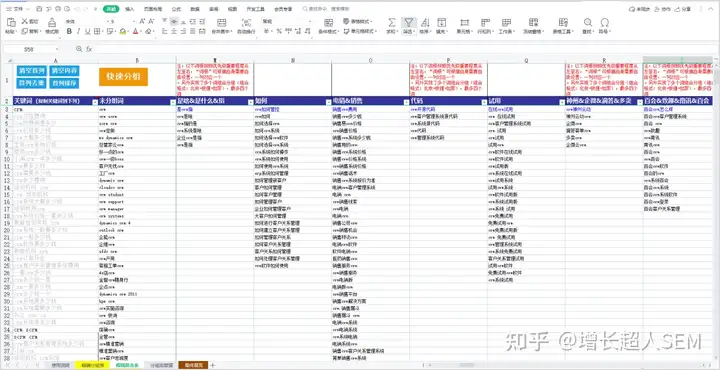Viewport: 720px width, 370px height.
Task: Open the filter dropdown on 关键词 column header
Action: [x=95, y=101]
